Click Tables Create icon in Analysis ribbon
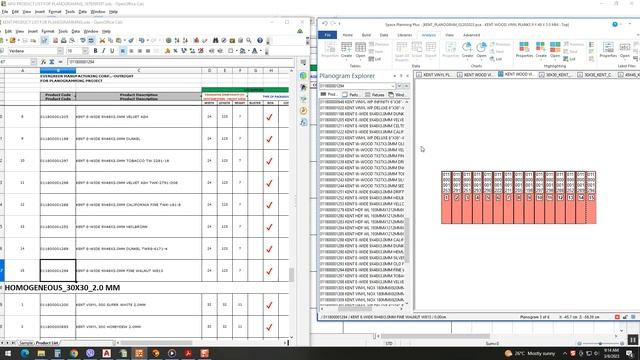 click(346, 50)
